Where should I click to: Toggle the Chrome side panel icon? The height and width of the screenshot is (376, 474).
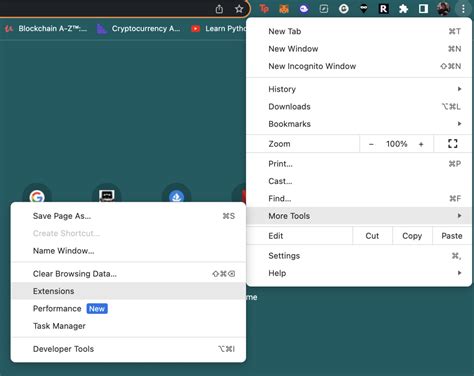(x=423, y=9)
